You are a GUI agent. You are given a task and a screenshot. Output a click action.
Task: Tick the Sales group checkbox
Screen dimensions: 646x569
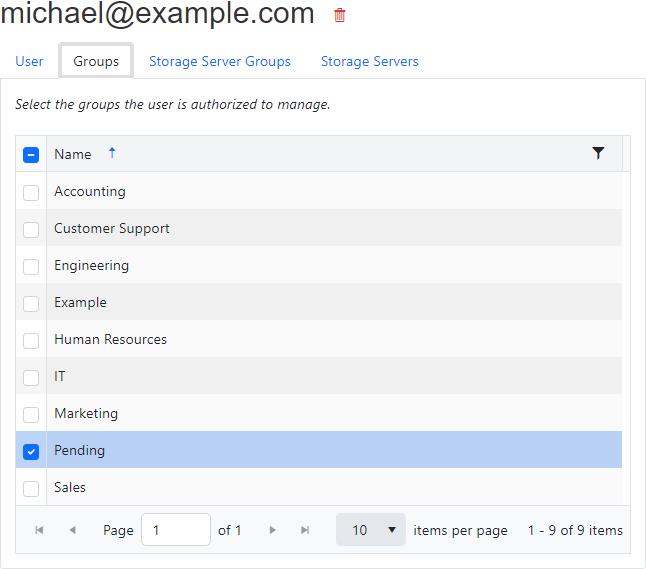click(31, 488)
